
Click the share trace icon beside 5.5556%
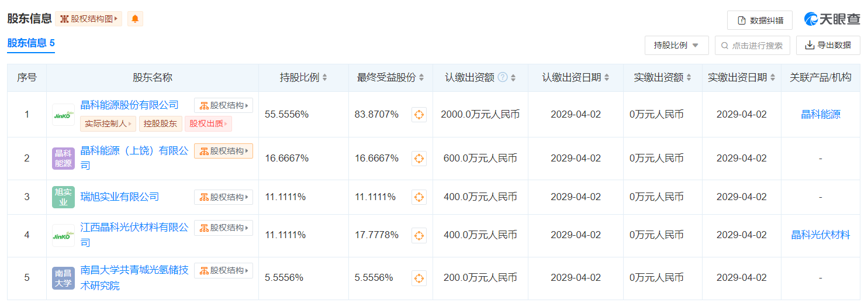pos(419,278)
